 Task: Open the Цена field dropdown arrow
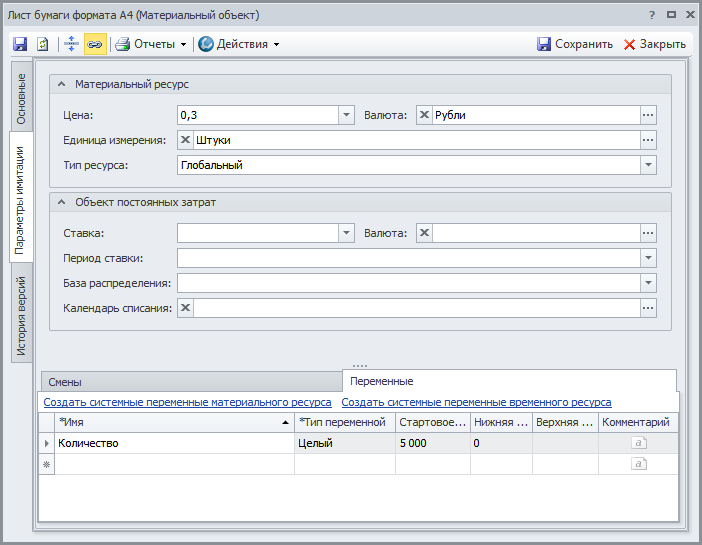(347, 115)
